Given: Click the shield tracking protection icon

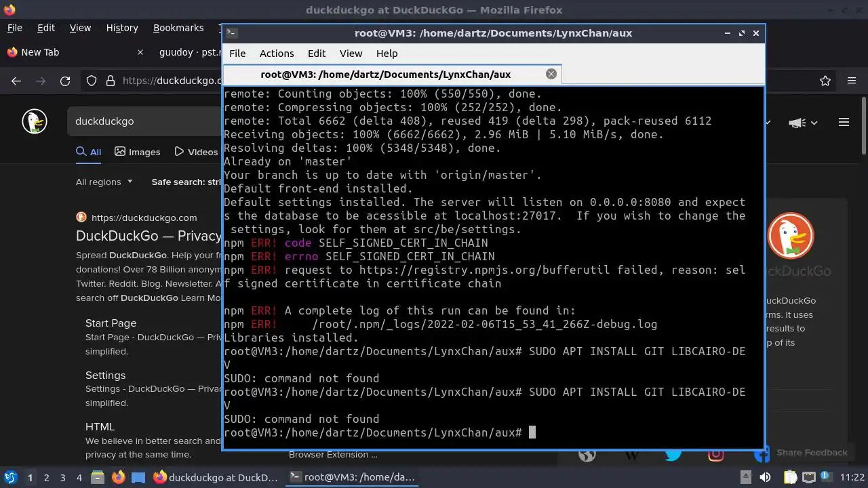Looking at the screenshot, I should pyautogui.click(x=92, y=81).
